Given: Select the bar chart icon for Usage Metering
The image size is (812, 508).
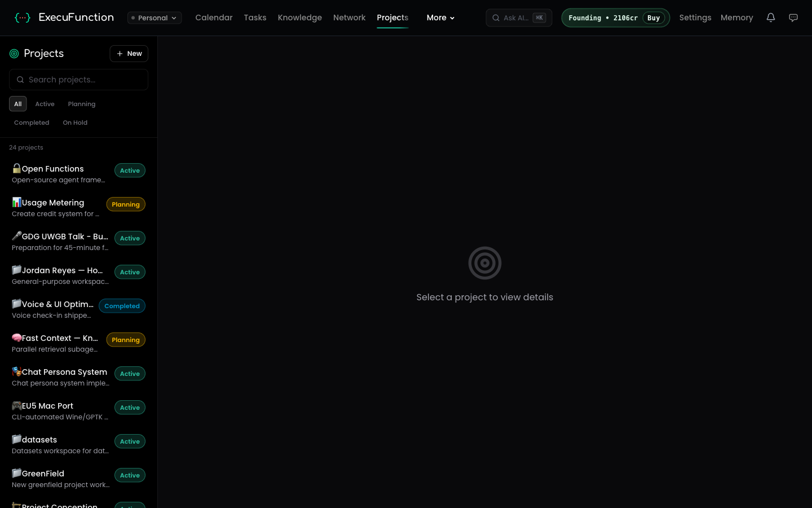Looking at the screenshot, I should (16, 202).
